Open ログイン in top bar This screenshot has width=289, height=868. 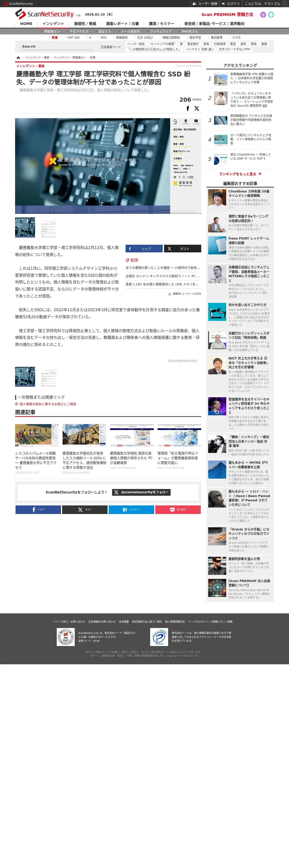[231, 4]
